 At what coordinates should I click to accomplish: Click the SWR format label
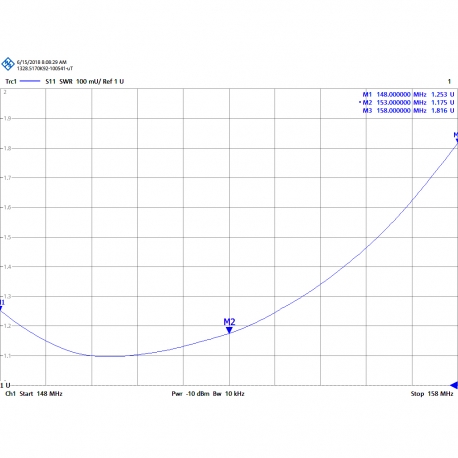point(66,81)
